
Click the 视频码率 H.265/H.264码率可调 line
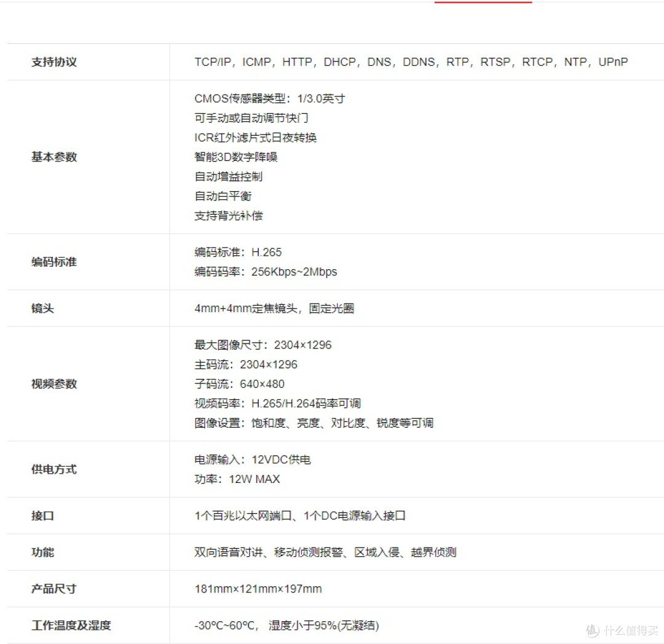[277, 403]
